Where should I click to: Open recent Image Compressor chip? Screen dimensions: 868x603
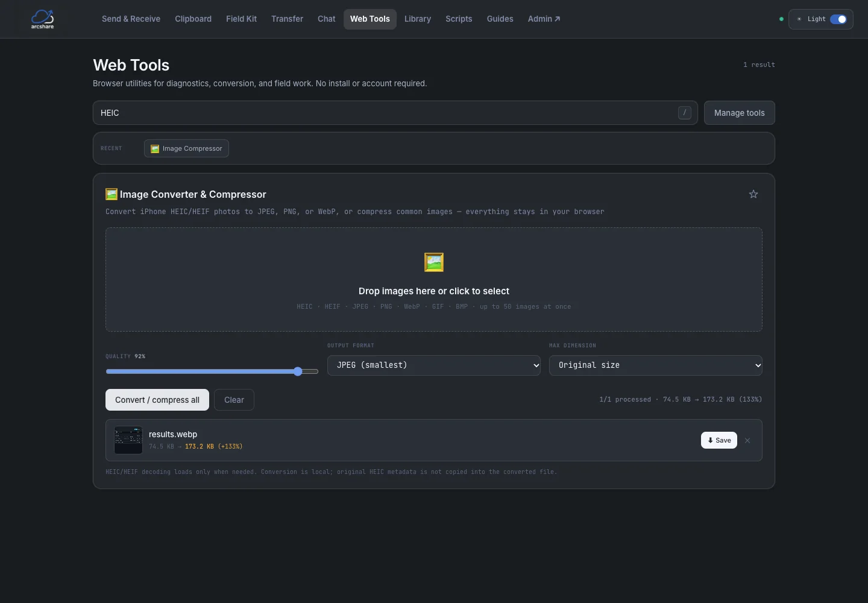(186, 148)
